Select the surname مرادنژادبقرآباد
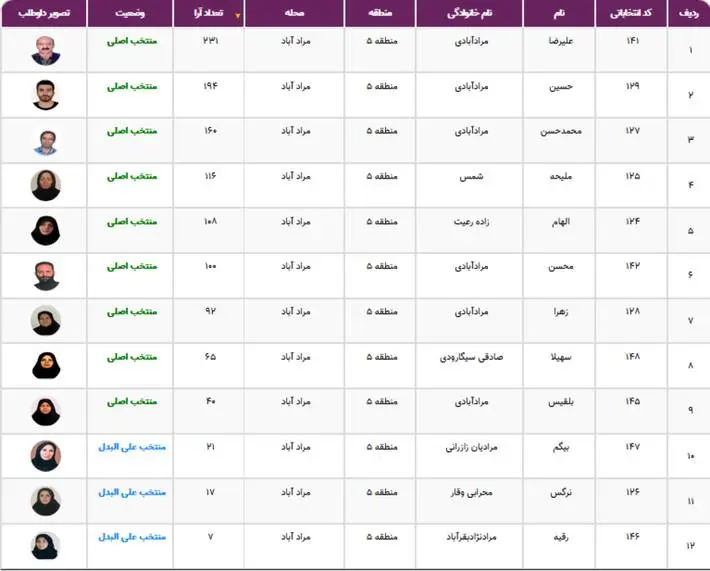The width and height of the screenshot is (710, 571). (x=471, y=537)
